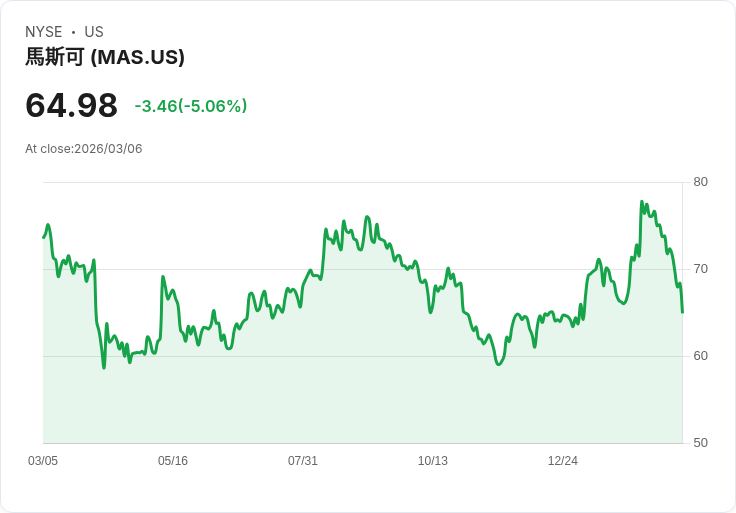Click the 12/24 date axis label
736x513 pixels.
(563, 461)
